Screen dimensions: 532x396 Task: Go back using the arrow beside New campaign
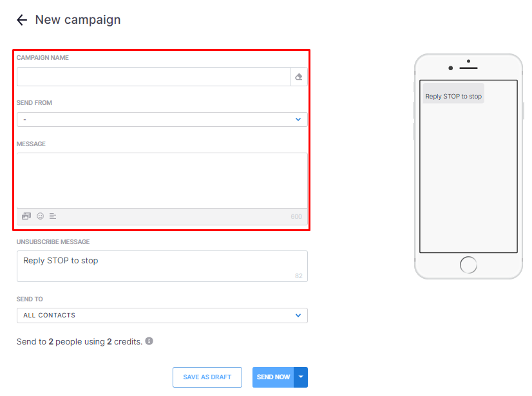point(22,20)
